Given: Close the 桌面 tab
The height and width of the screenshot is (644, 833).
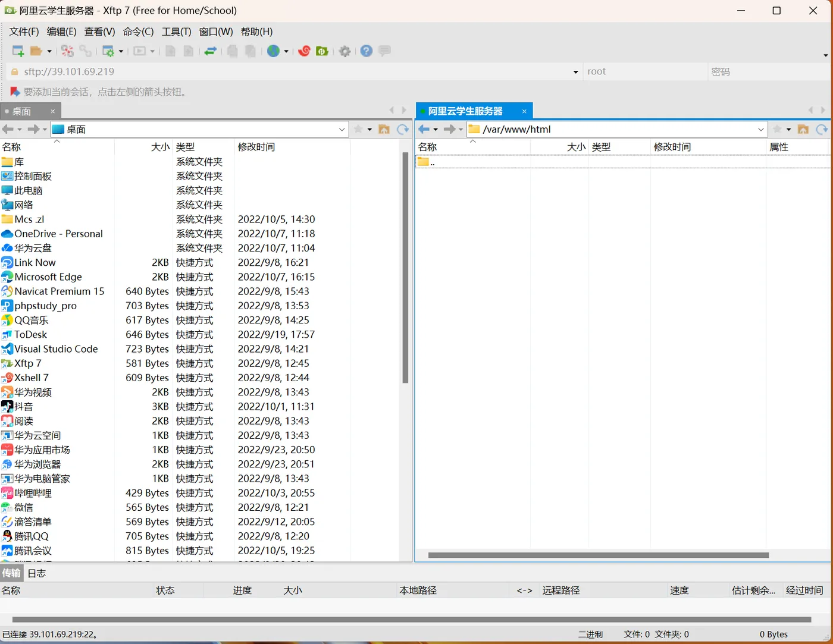Looking at the screenshot, I should [x=52, y=111].
